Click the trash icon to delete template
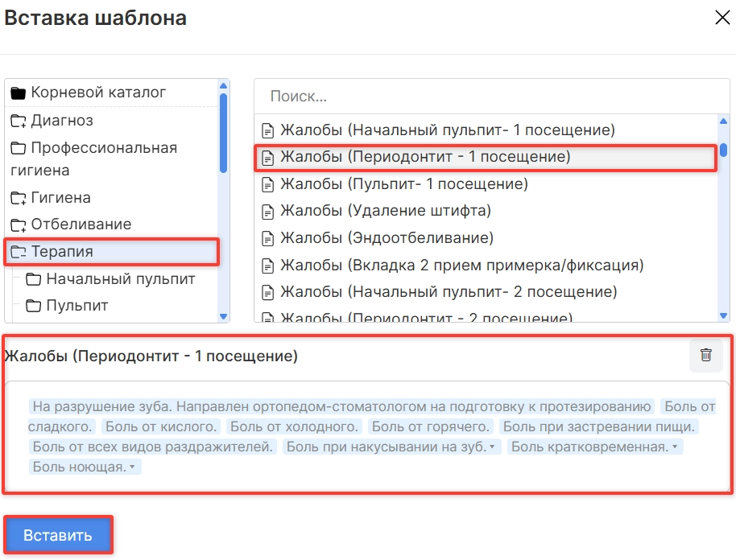Image resolution: width=736 pixels, height=560 pixels. 706,355
